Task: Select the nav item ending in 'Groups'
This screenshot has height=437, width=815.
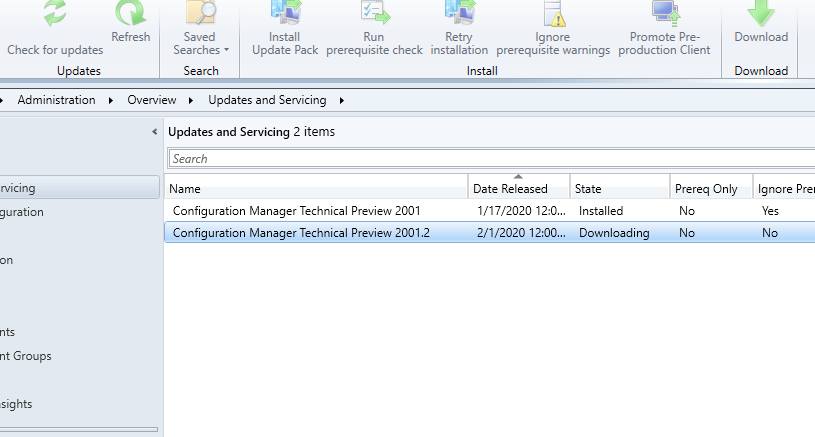Action: pyautogui.click(x=26, y=356)
